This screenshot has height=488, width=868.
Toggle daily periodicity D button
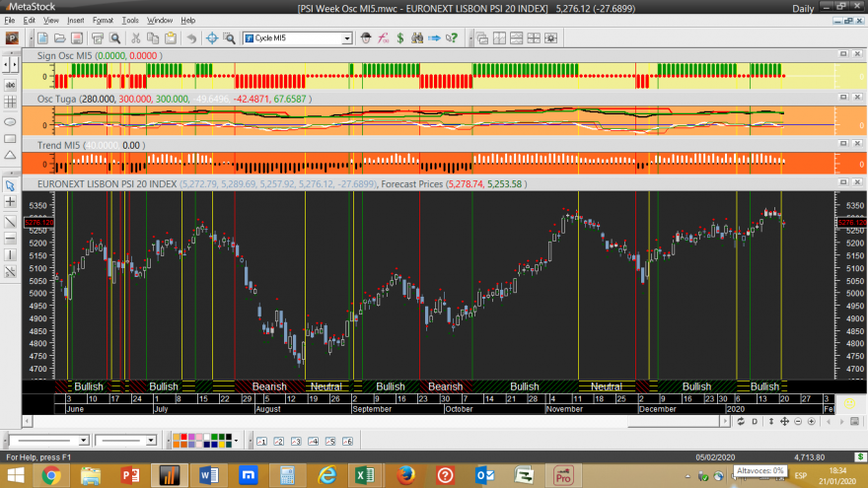[x=755, y=422]
